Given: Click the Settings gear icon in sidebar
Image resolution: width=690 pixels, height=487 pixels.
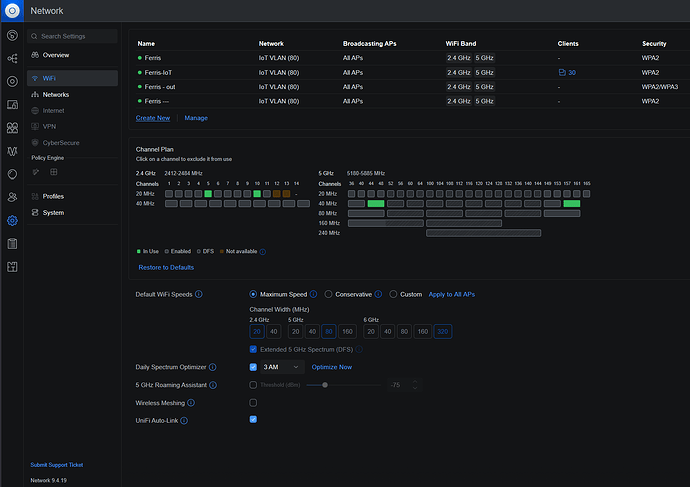Looking at the screenshot, I should point(12,220).
